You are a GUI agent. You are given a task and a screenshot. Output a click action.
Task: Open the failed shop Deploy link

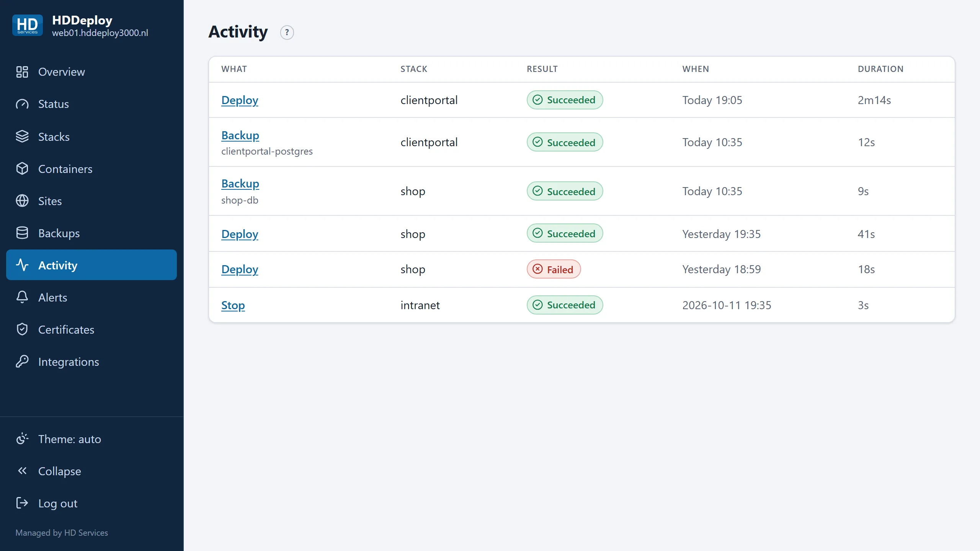pyautogui.click(x=240, y=269)
